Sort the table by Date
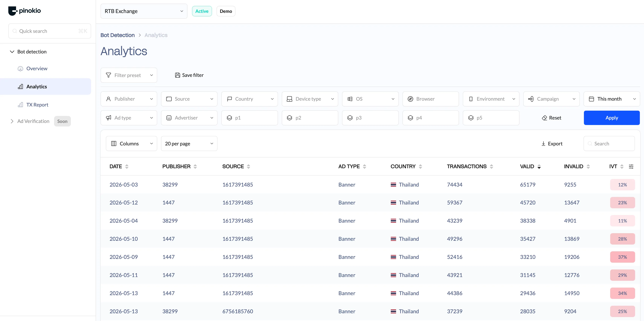644x321 pixels. tap(127, 167)
